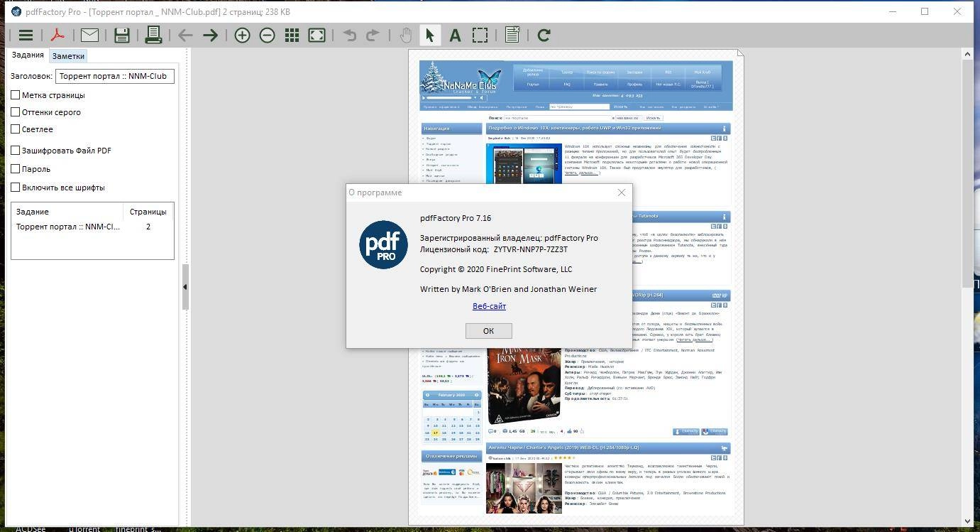Click the Заголовок title input field
Screen dimensions: 980x532
pos(115,76)
